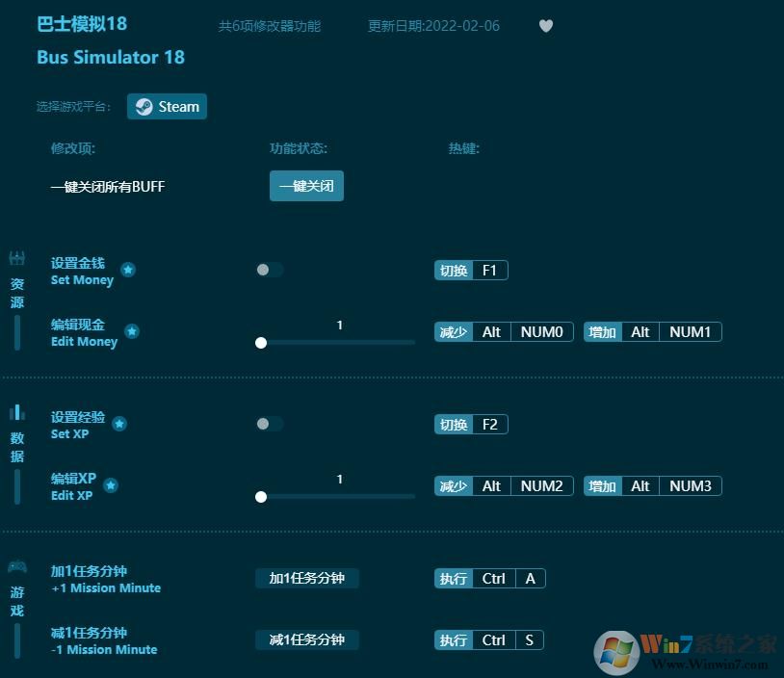784x678 pixels.
Task: Click the 切换 F1 hotkey button for Set Money
Action: click(x=471, y=270)
